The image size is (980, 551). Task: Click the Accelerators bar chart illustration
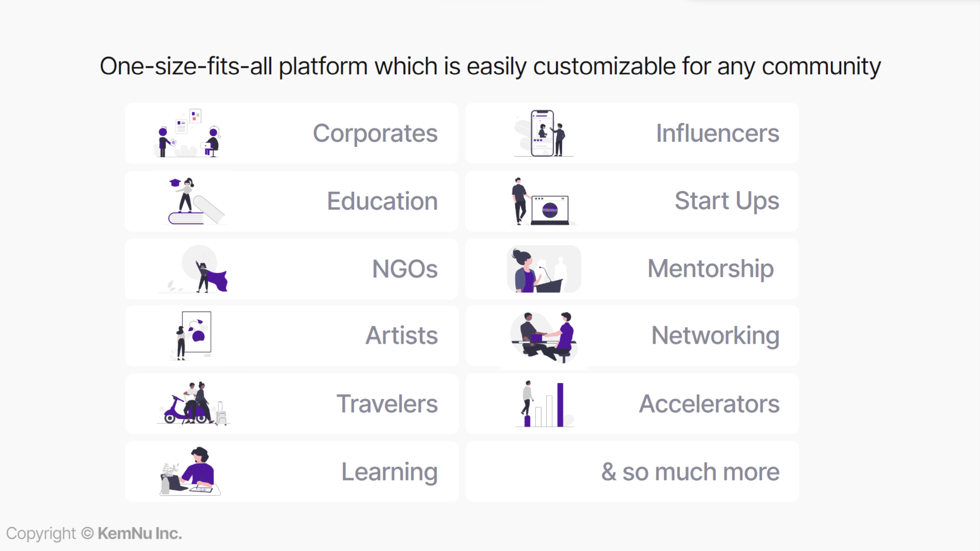[x=544, y=404]
